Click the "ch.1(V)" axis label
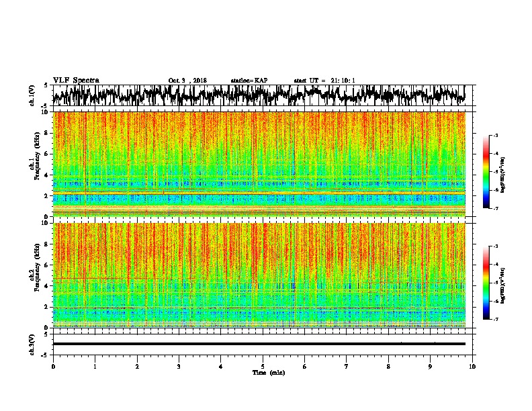The height and width of the screenshot is (411, 532). click(32, 95)
